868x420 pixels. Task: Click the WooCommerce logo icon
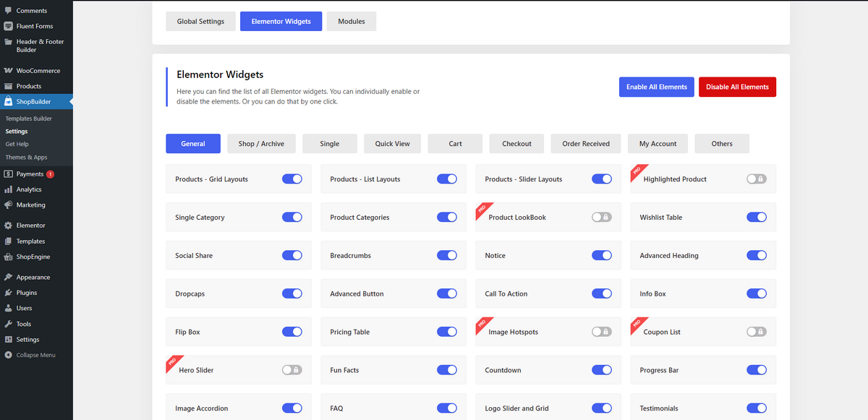(x=8, y=71)
